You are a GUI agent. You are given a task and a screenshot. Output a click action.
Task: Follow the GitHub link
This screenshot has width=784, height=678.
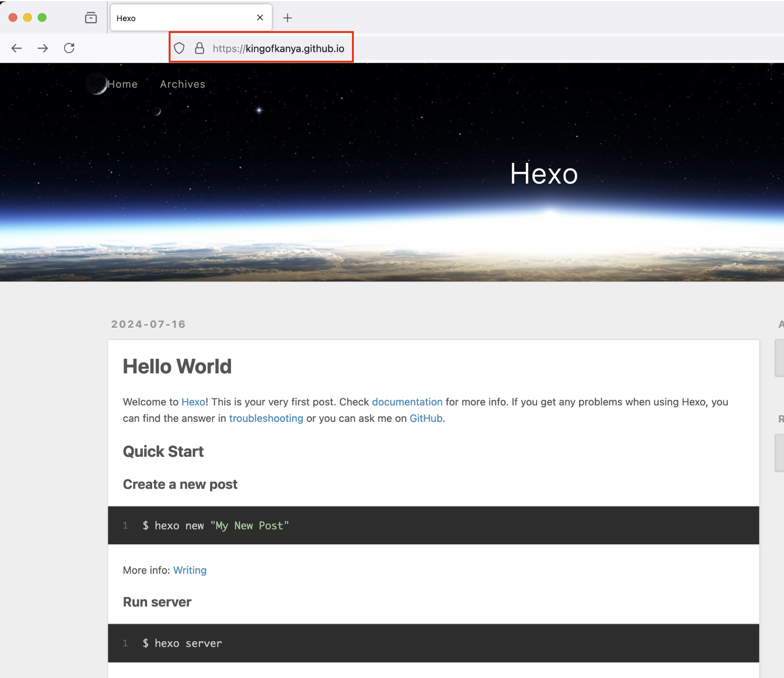(x=426, y=419)
